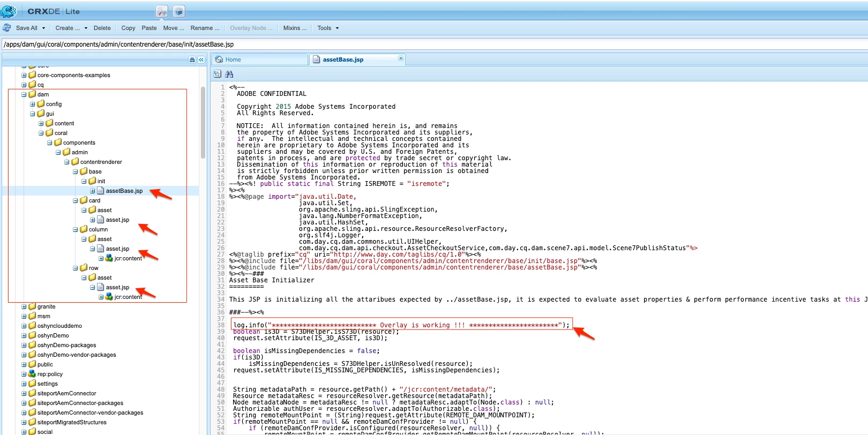Click the folder icon of contentrenderer
This screenshot has height=435, width=868.
point(75,162)
